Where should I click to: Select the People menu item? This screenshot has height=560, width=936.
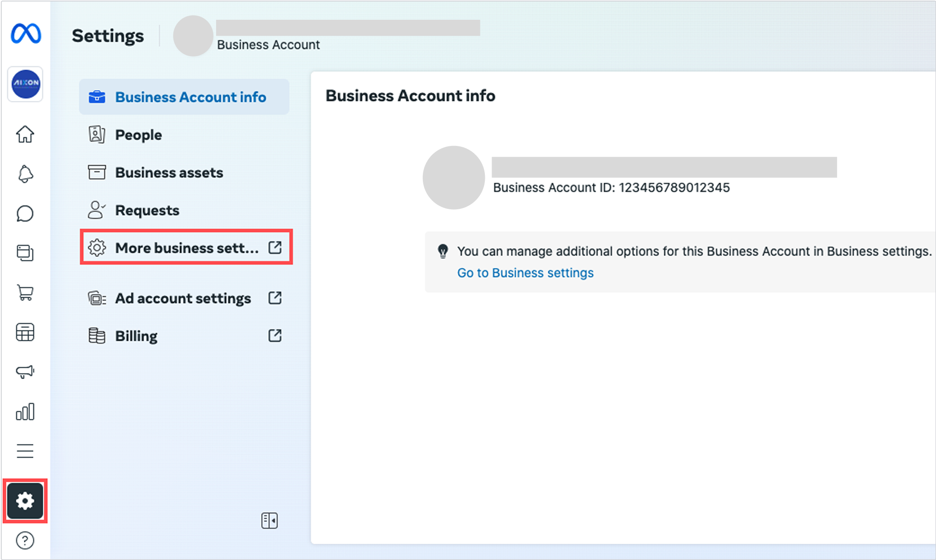tap(138, 135)
